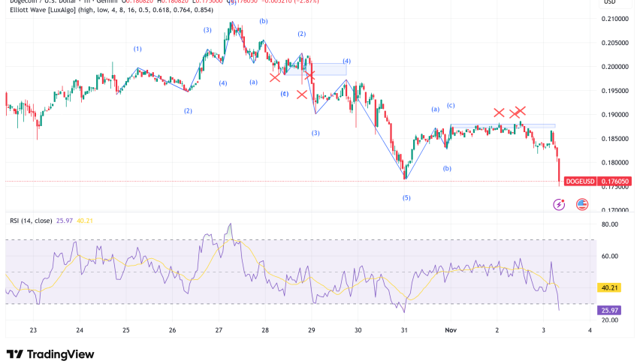Select the wave (c) label
The width and height of the screenshot is (640, 364).
(451, 105)
